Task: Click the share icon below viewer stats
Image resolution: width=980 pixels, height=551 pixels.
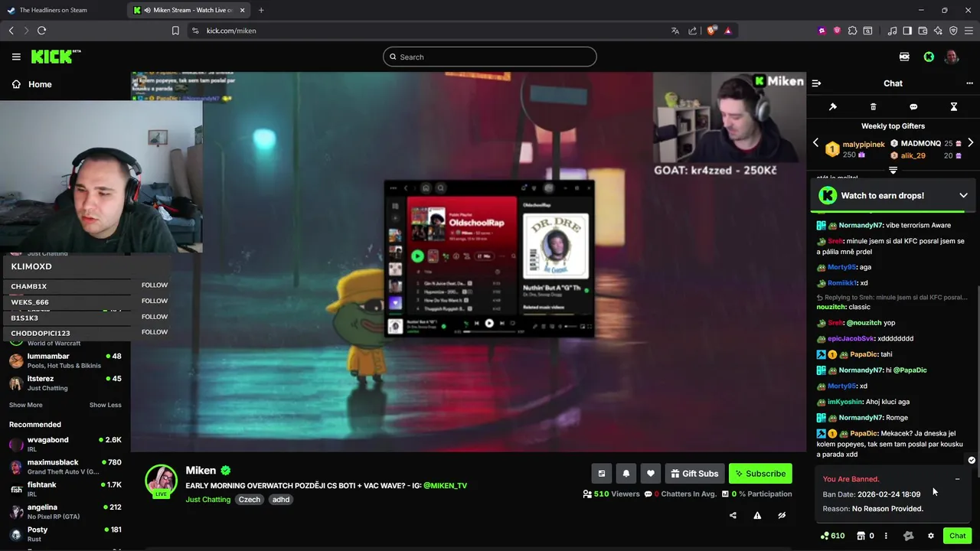Action: 733,516
